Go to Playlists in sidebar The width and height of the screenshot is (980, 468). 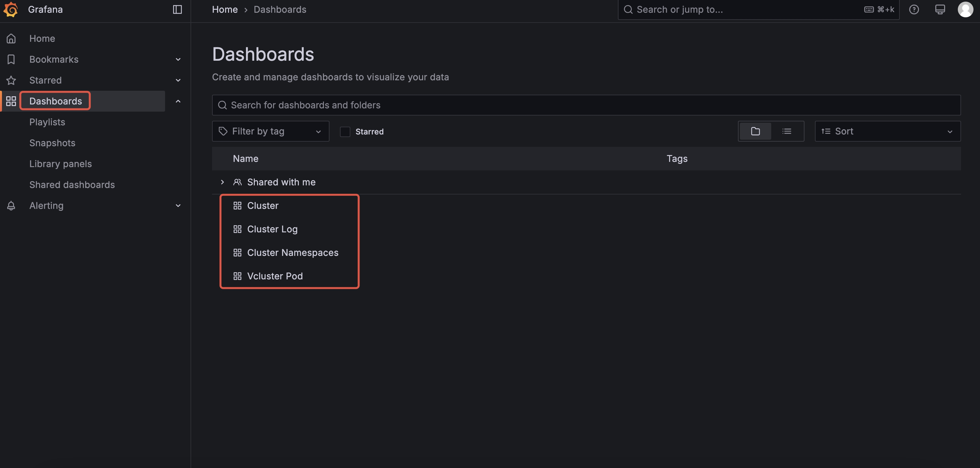(x=47, y=122)
